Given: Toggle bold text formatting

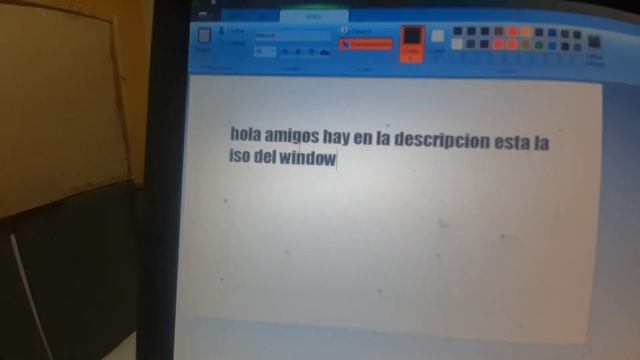Looking at the screenshot, I should 285,52.
